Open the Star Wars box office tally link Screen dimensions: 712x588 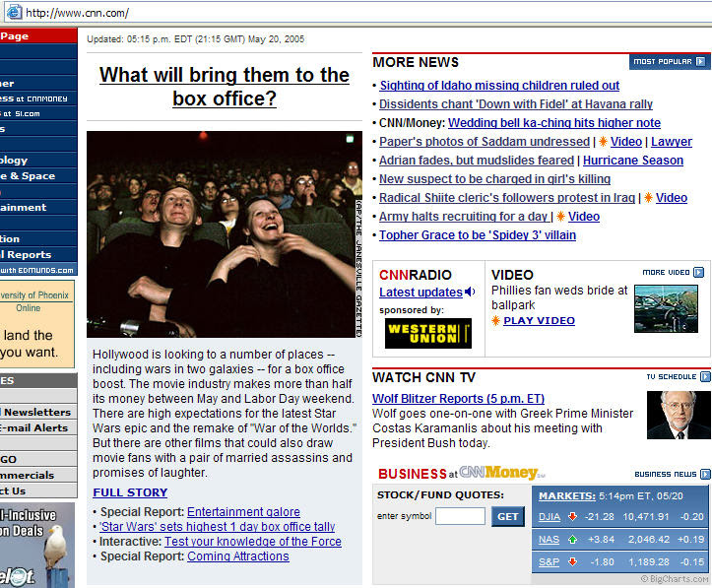(217, 527)
